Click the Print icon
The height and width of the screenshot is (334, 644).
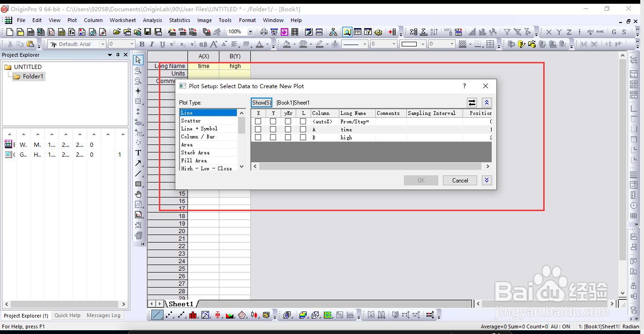(264, 32)
